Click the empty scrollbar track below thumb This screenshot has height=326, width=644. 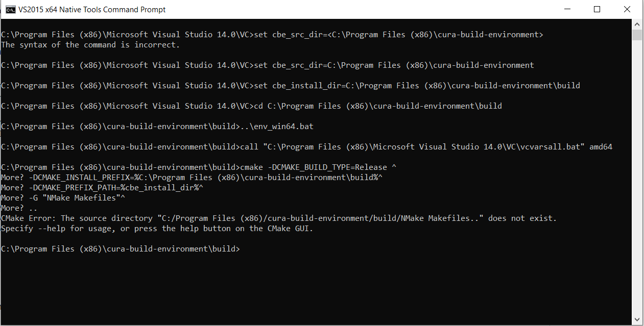tap(637, 178)
